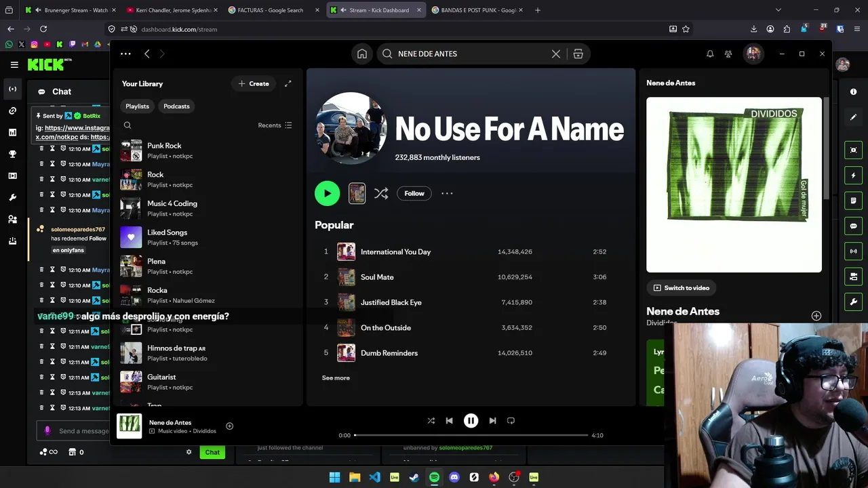Go back in Spotify navigation

[x=147, y=54]
